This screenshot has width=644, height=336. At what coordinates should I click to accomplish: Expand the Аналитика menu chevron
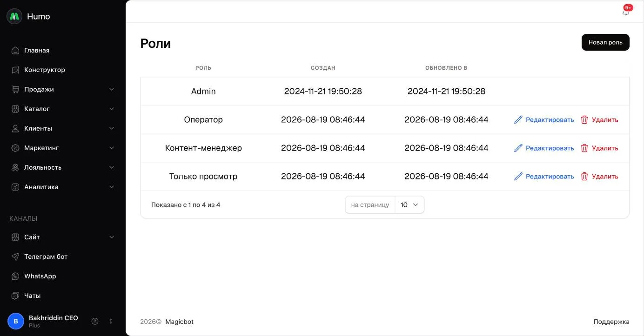(112, 187)
